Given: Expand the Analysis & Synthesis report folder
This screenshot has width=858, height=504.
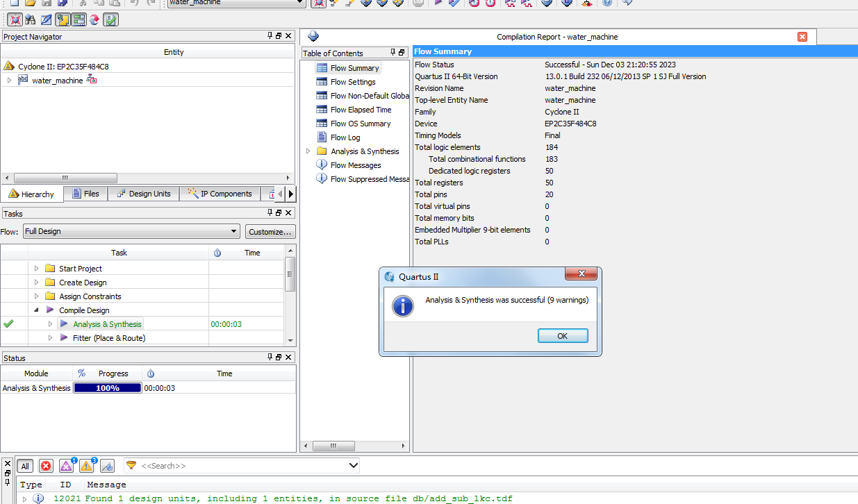Looking at the screenshot, I should pos(308,151).
